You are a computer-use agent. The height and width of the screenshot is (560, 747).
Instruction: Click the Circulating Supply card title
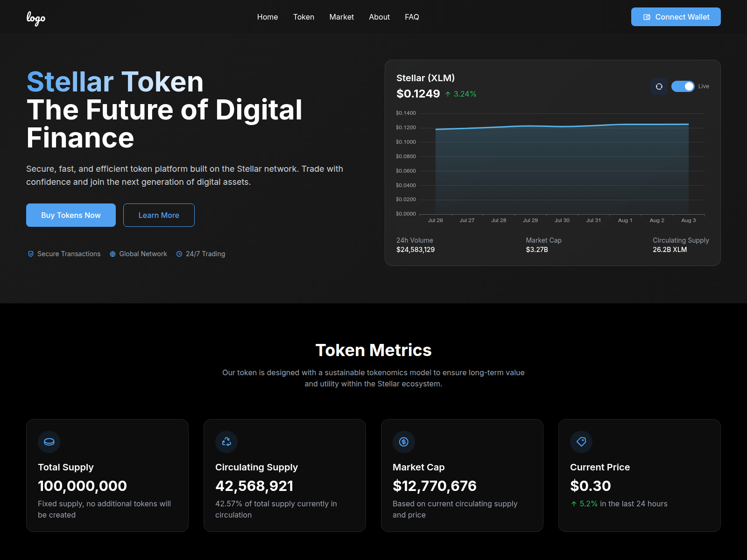click(x=256, y=467)
